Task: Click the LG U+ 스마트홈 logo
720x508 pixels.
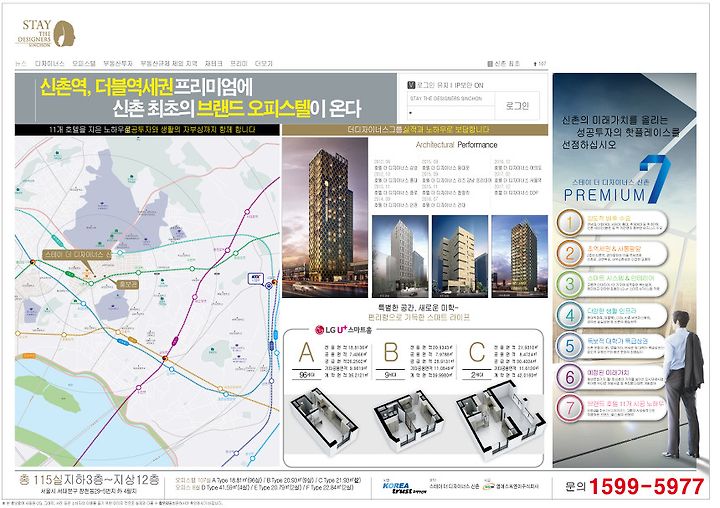Action: 343,330
